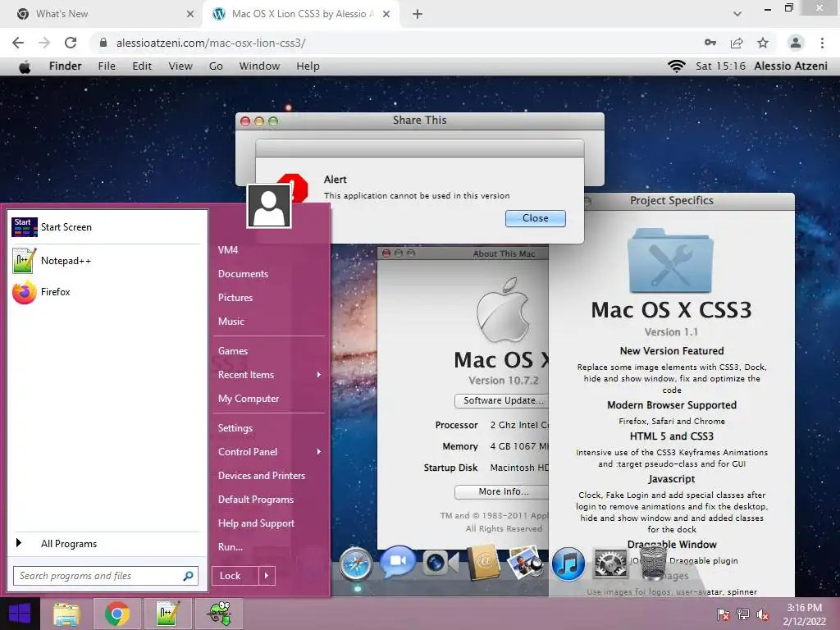Image resolution: width=840 pixels, height=630 pixels.
Task: Open Chrome from the taskbar
Action: click(x=116, y=614)
